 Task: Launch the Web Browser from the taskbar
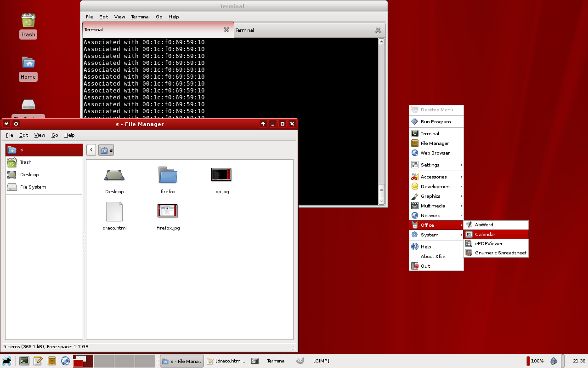click(66, 361)
